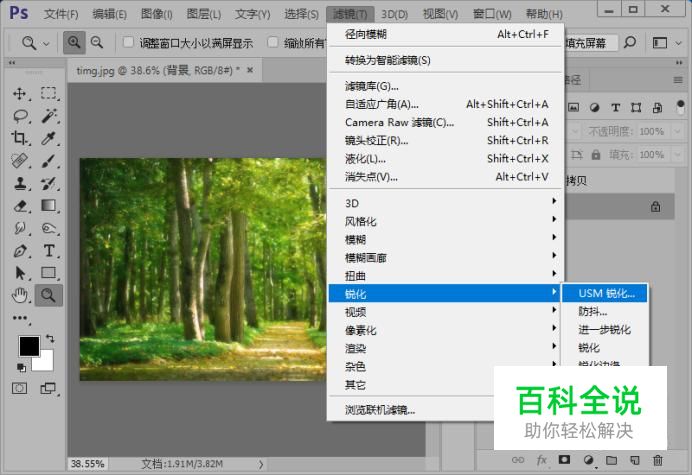Choose the Zoom In mode

coord(74,42)
